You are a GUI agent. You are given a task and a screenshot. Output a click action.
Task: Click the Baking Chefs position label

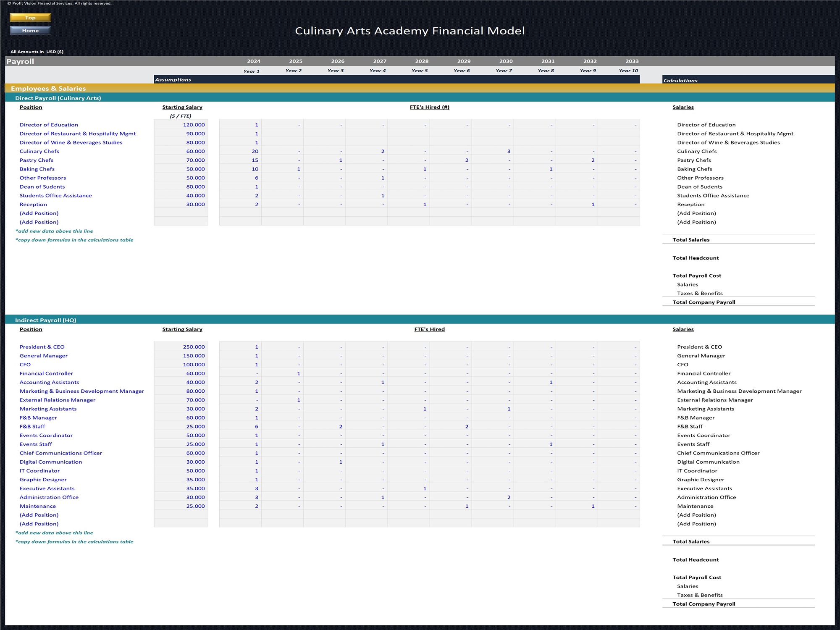point(37,169)
